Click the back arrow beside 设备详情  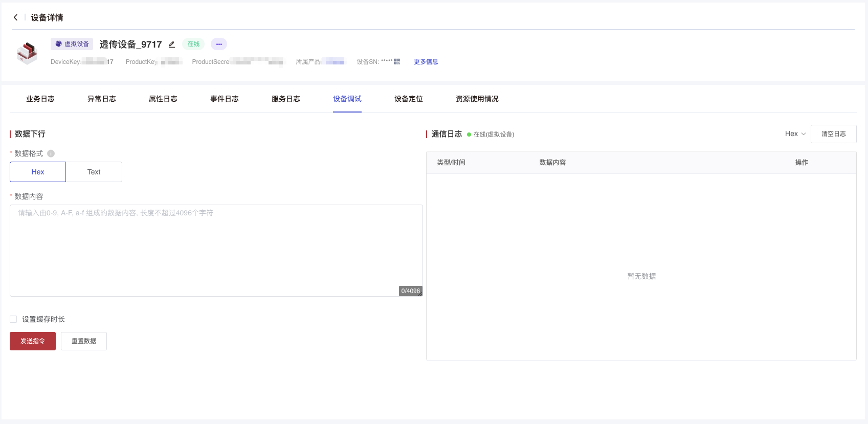(x=15, y=17)
